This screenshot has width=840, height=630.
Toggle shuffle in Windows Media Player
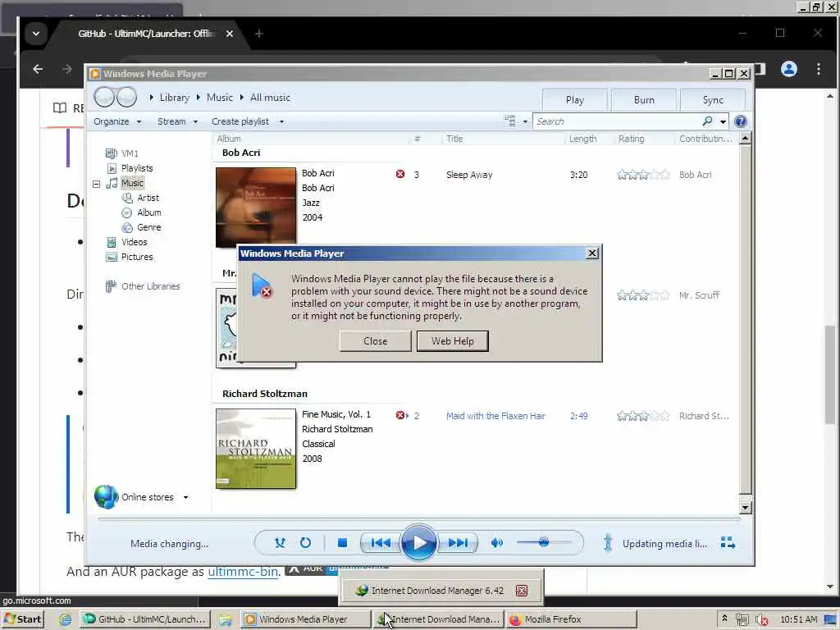(280, 543)
